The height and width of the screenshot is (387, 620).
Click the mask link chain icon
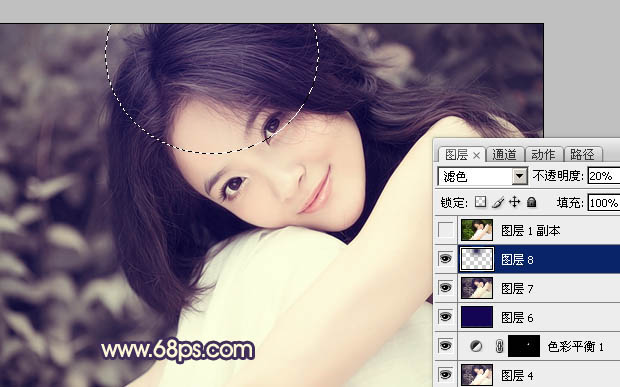(499, 346)
